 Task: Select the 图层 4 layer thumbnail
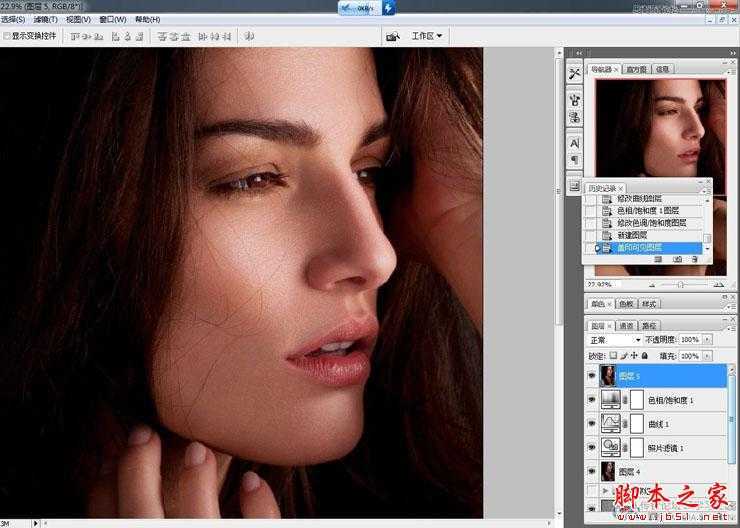(x=608, y=471)
